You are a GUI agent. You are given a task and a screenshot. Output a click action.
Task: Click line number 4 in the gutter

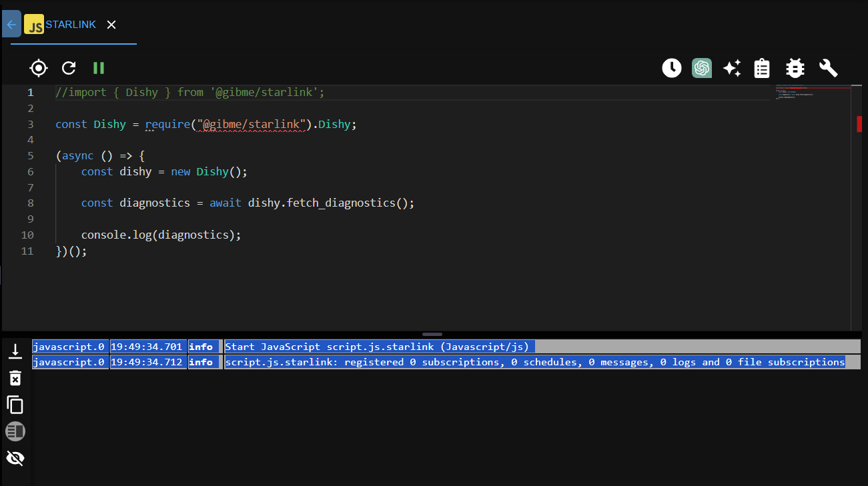click(31, 140)
